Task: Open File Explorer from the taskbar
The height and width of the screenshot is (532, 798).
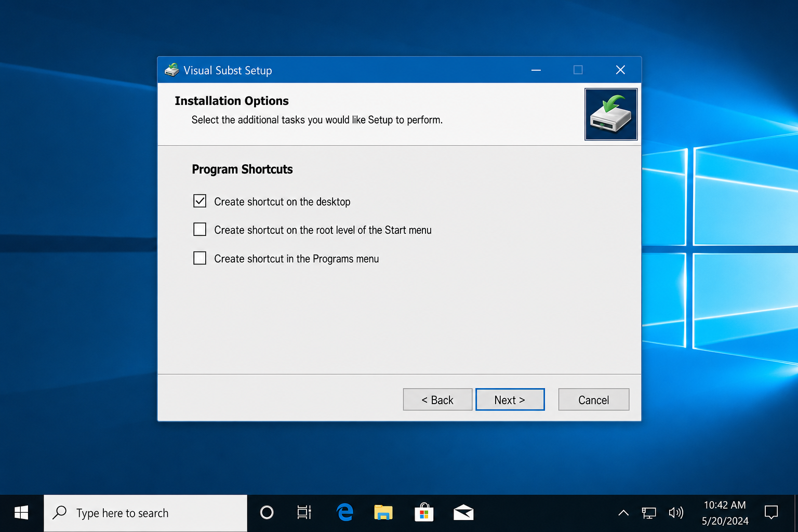Action: (383, 513)
